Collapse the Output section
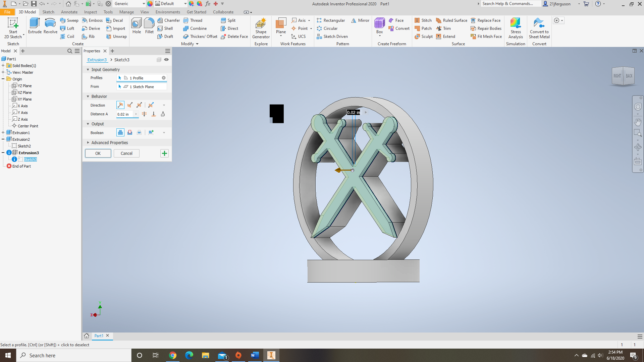644x362 pixels. 88,124
